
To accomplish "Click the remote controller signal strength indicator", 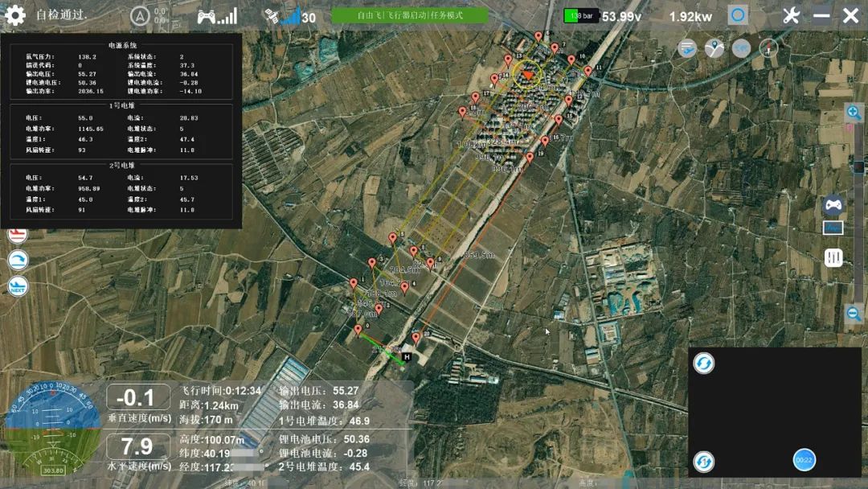I will tap(217, 16).
